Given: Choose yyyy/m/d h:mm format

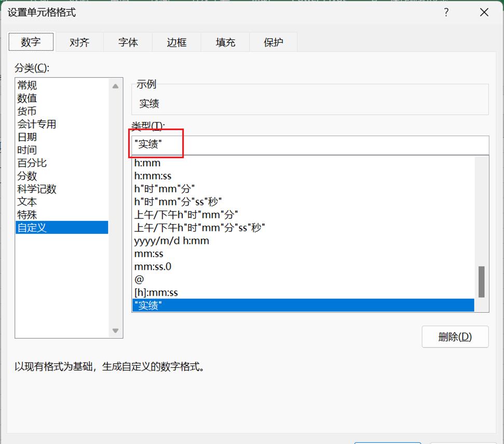Looking at the screenshot, I should (303, 241).
